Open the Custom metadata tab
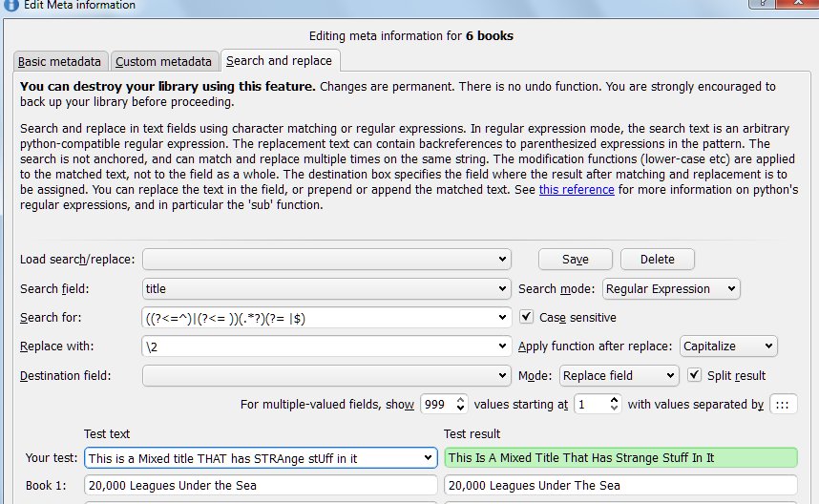This screenshot has width=819, height=504. point(163,62)
